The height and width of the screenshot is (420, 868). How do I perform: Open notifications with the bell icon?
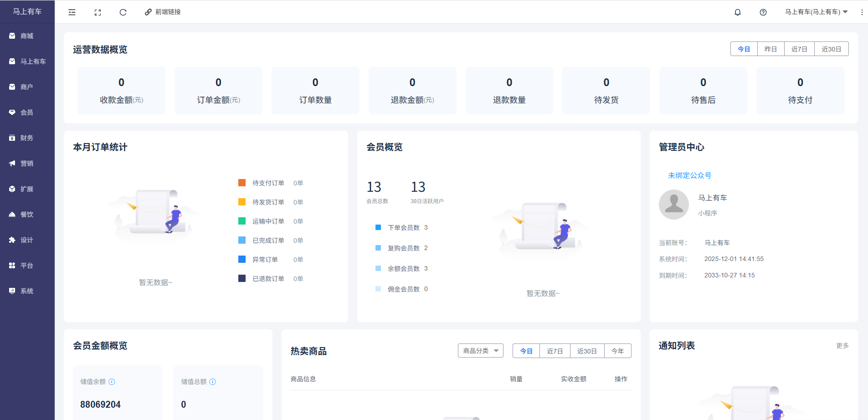(x=738, y=12)
